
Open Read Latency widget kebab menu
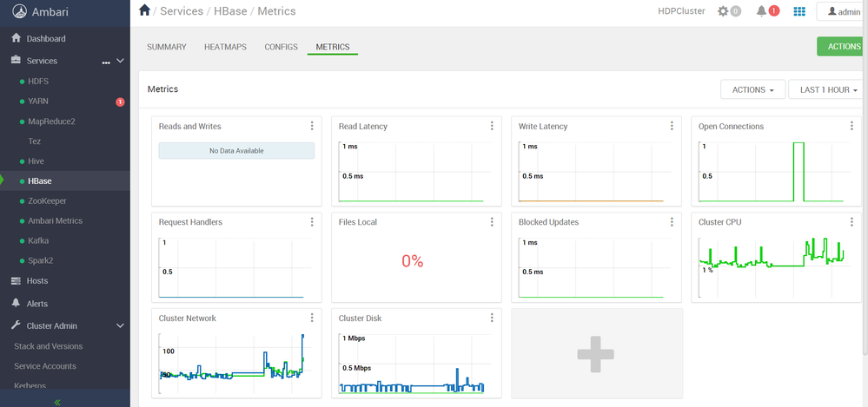(492, 126)
